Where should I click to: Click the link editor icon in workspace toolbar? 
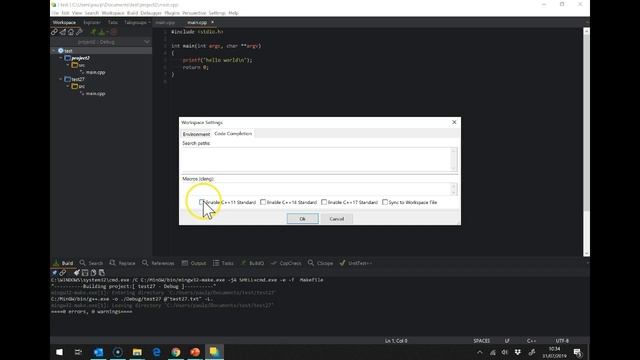(x=55, y=32)
